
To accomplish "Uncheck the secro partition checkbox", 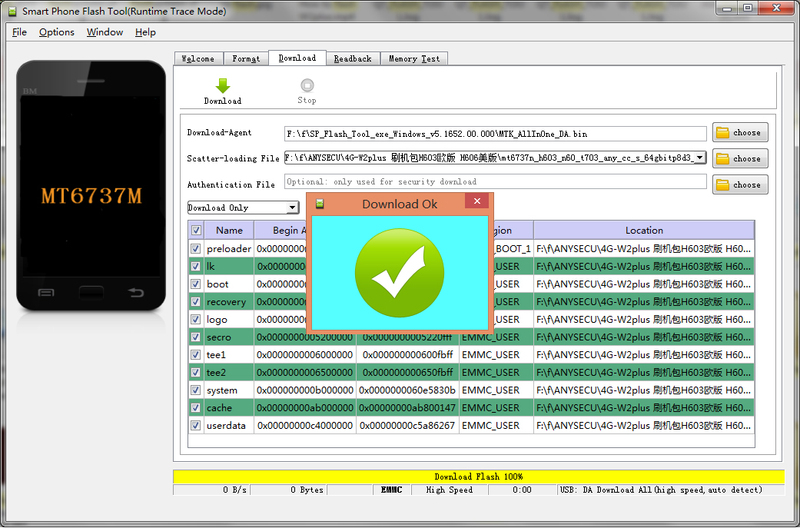I will click(x=195, y=337).
